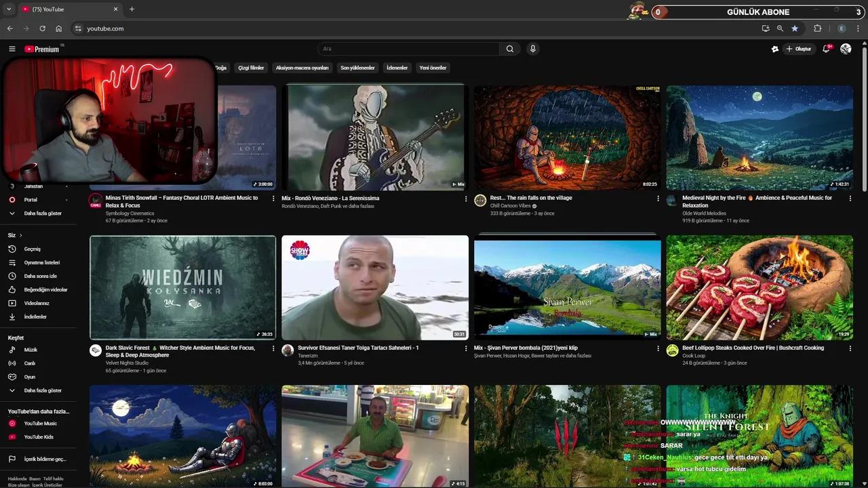Open YouTube Music link in sidebar
The image size is (868, 488).
pyautogui.click(x=39, y=424)
